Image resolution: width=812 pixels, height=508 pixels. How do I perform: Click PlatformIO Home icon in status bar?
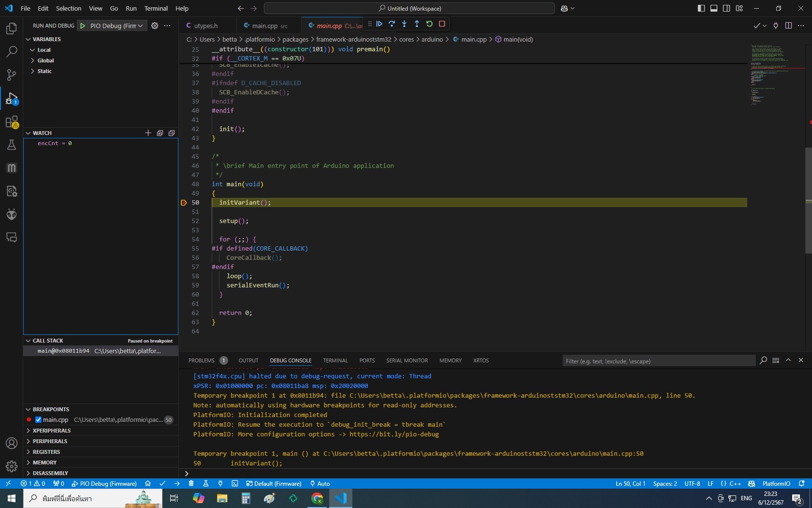148,483
